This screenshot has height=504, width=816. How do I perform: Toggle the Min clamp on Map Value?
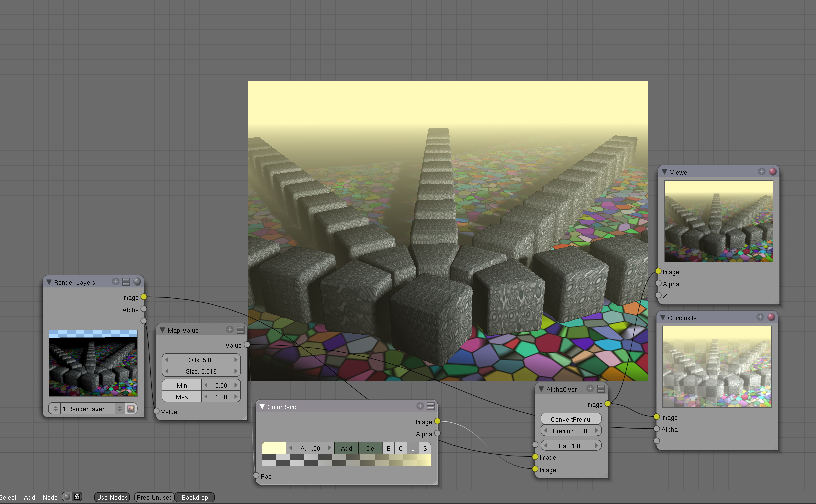pyautogui.click(x=182, y=385)
